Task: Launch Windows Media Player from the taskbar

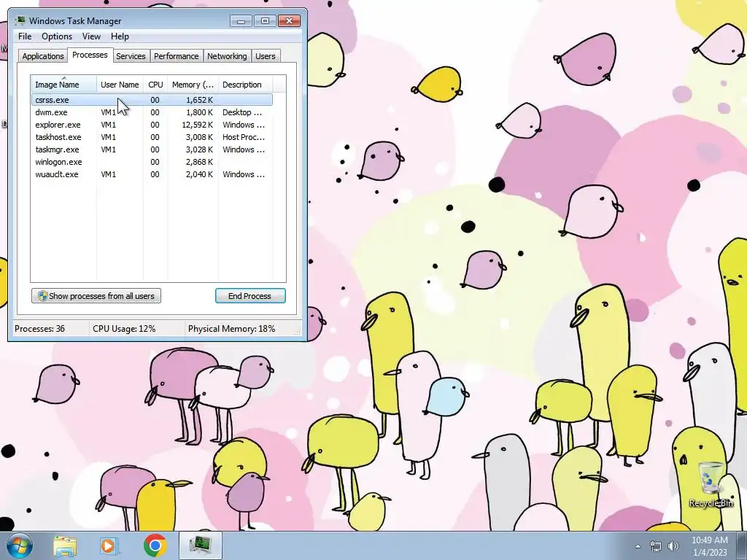Action: pyautogui.click(x=108, y=545)
